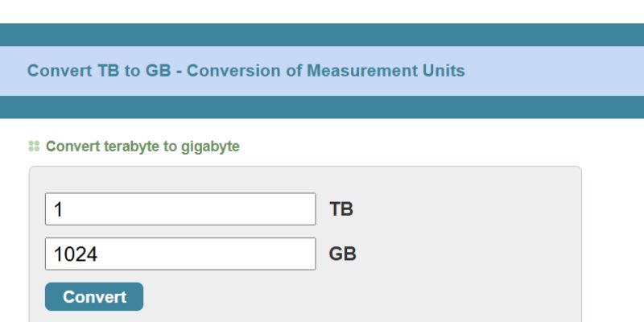
Task: Click the light blue title banner background
Action: pos(555,71)
